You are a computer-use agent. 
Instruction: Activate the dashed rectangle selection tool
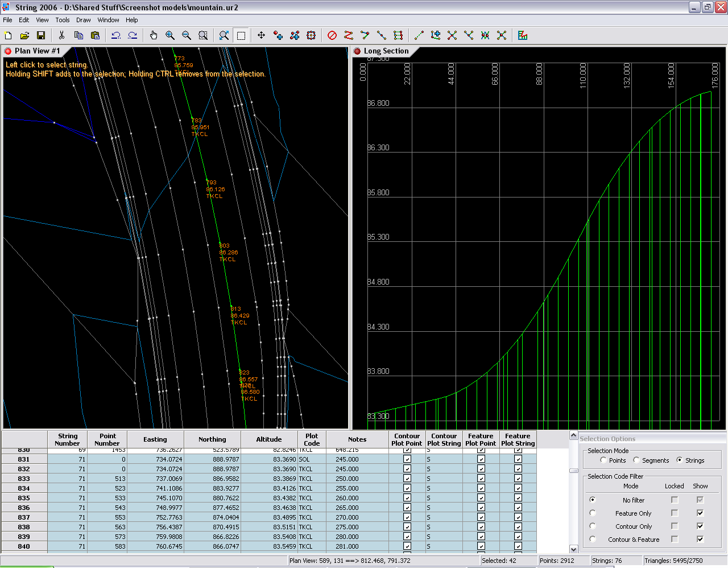click(241, 35)
